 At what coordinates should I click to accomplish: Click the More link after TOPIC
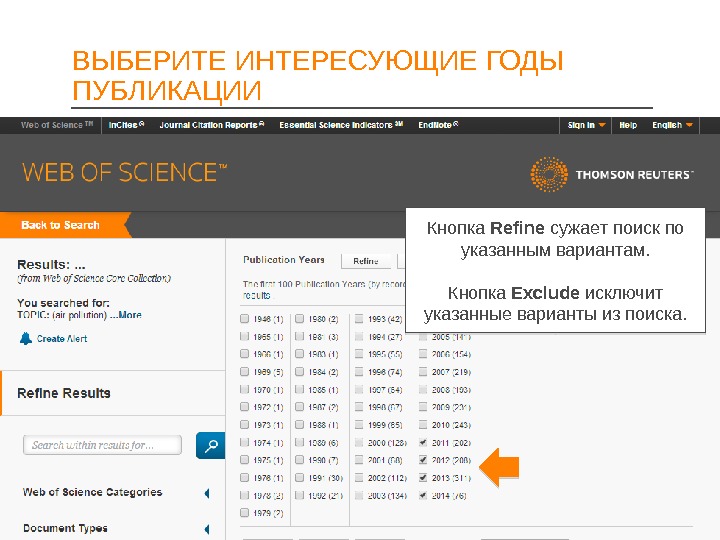tap(130, 315)
